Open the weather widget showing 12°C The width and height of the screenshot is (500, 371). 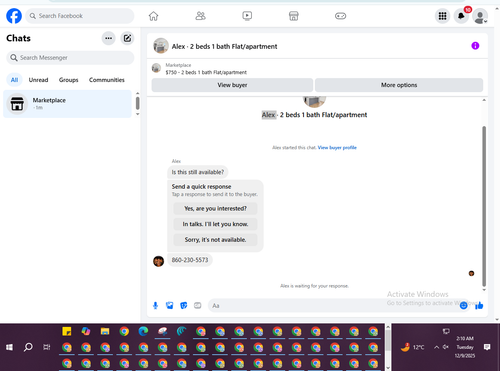point(413,347)
